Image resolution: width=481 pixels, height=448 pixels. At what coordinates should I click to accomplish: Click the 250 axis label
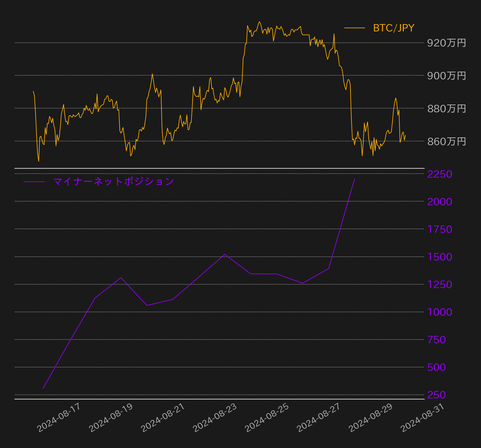(x=436, y=395)
